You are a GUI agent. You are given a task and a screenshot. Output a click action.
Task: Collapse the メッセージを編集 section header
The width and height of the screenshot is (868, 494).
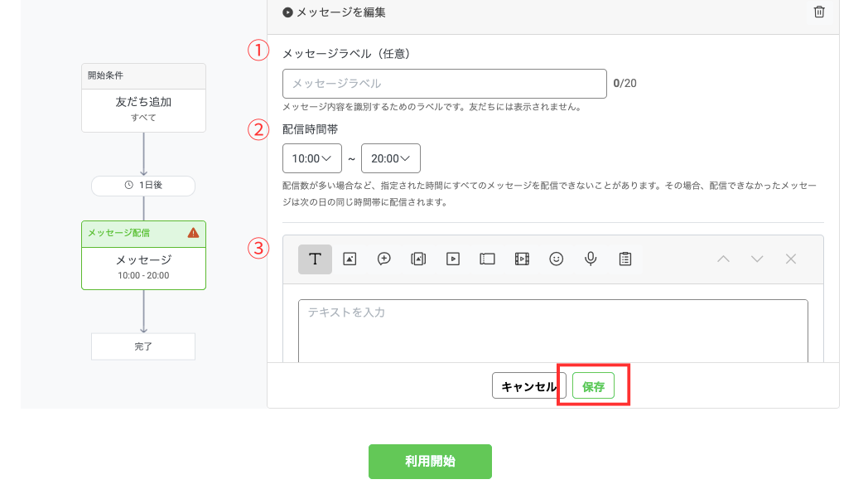[334, 12]
